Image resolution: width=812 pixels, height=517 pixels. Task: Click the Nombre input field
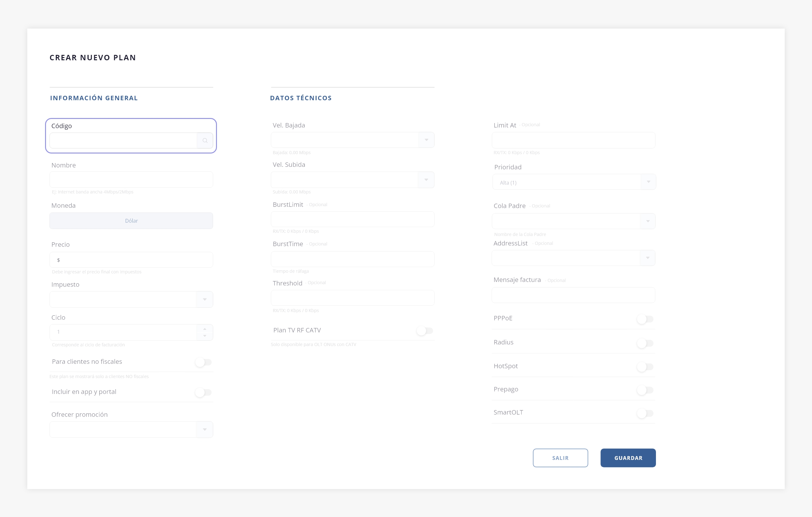click(x=131, y=180)
